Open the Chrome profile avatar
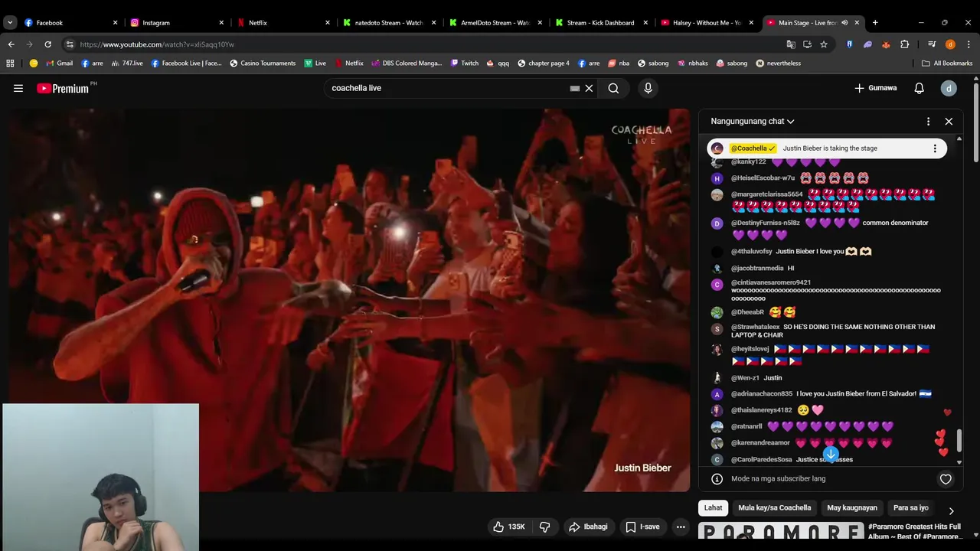 (950, 44)
